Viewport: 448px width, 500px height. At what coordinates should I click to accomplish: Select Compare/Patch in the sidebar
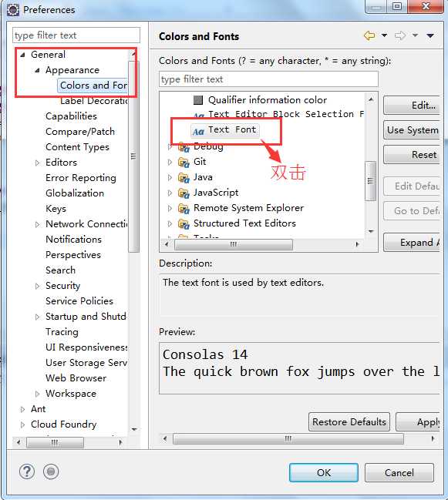tap(80, 132)
